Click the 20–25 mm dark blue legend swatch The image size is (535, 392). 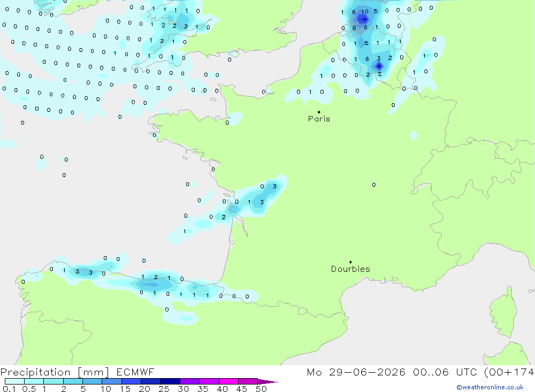151,381
